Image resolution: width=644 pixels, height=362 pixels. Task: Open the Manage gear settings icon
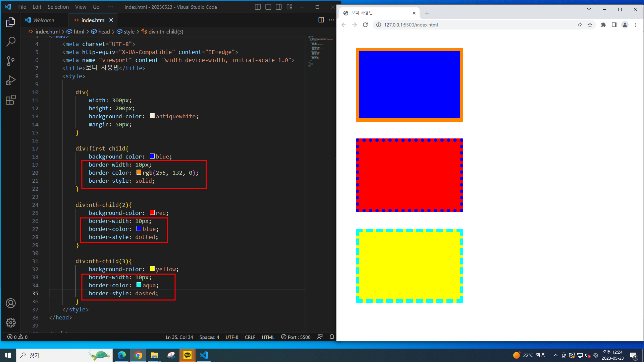pos(11,322)
